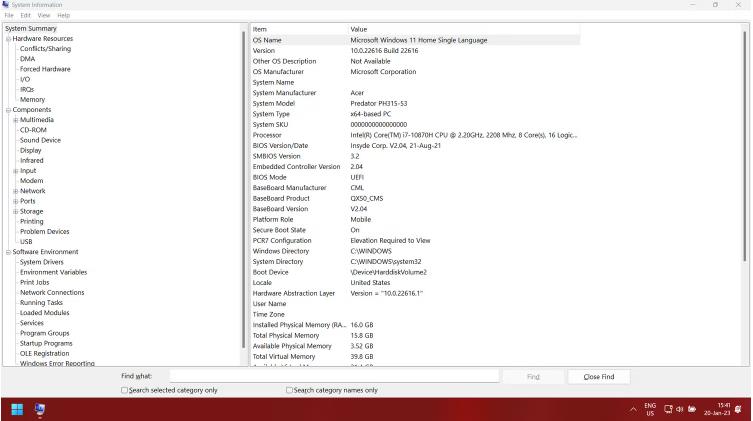Select Environment Variables tree item
The height and width of the screenshot is (421, 753).
point(53,272)
